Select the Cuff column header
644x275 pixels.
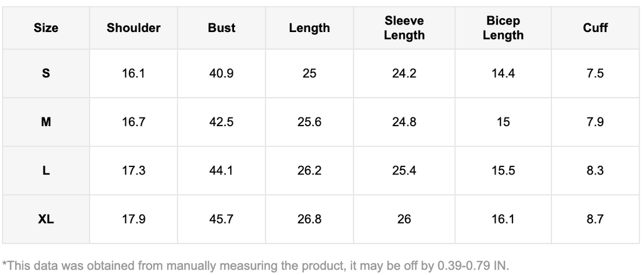click(595, 28)
